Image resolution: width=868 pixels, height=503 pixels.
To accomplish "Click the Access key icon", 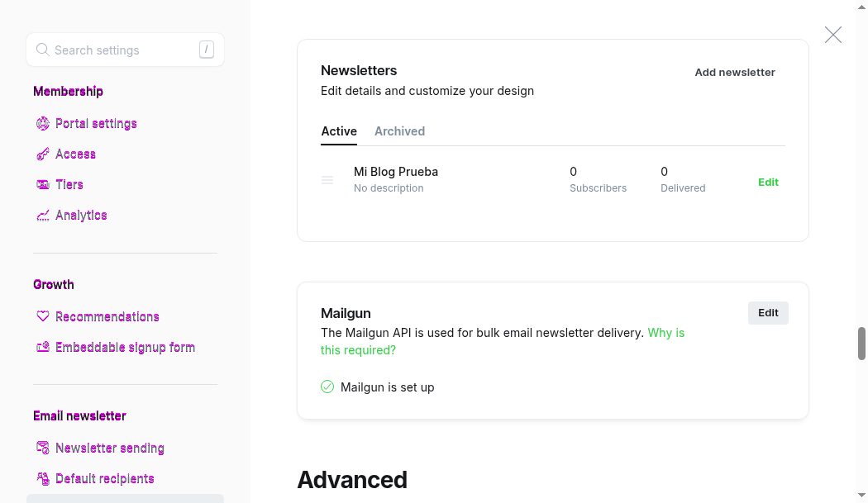I will pos(43,154).
